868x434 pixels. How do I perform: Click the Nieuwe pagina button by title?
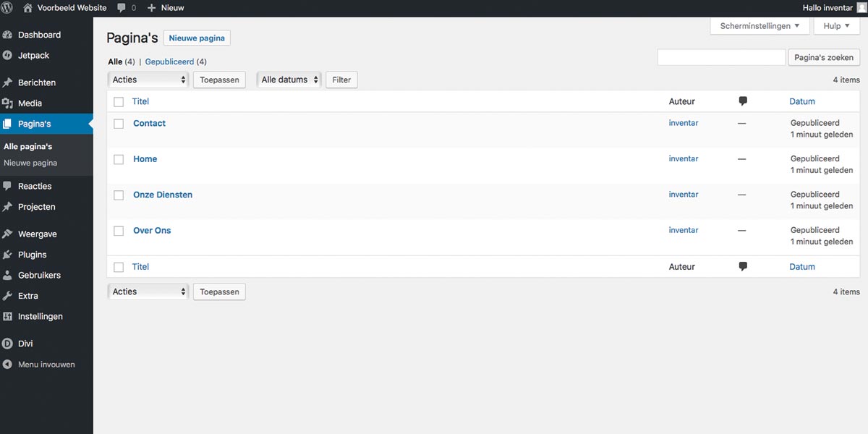pyautogui.click(x=197, y=38)
